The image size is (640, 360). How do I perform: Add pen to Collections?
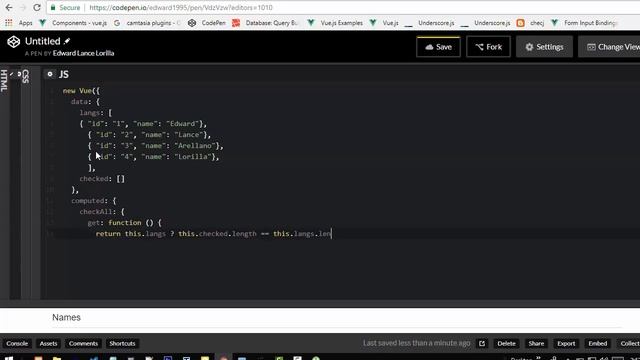click(629, 344)
